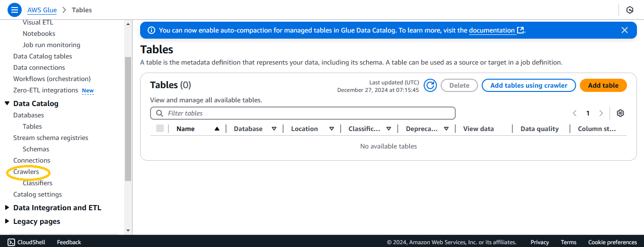This screenshot has width=644, height=247.
Task: Select all tables checkbox in header
Action: [160, 128]
